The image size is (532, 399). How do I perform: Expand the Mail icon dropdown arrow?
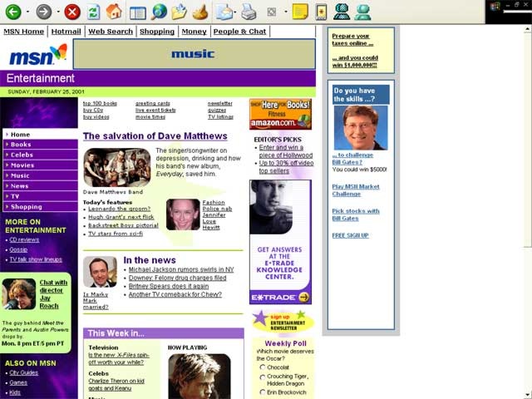coord(235,12)
